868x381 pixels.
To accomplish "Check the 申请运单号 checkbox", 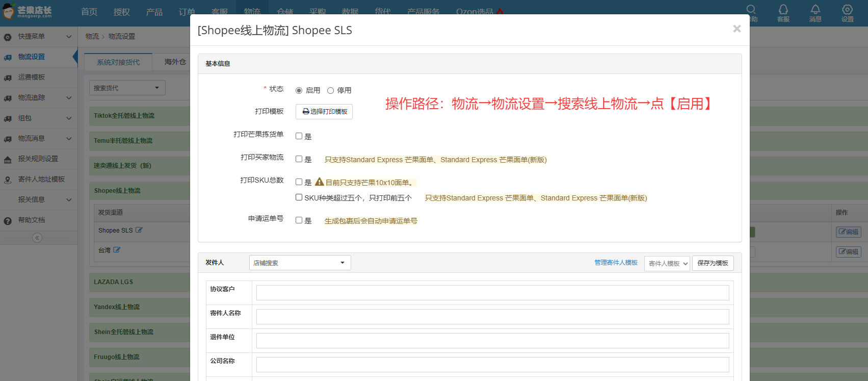I will click(x=299, y=220).
